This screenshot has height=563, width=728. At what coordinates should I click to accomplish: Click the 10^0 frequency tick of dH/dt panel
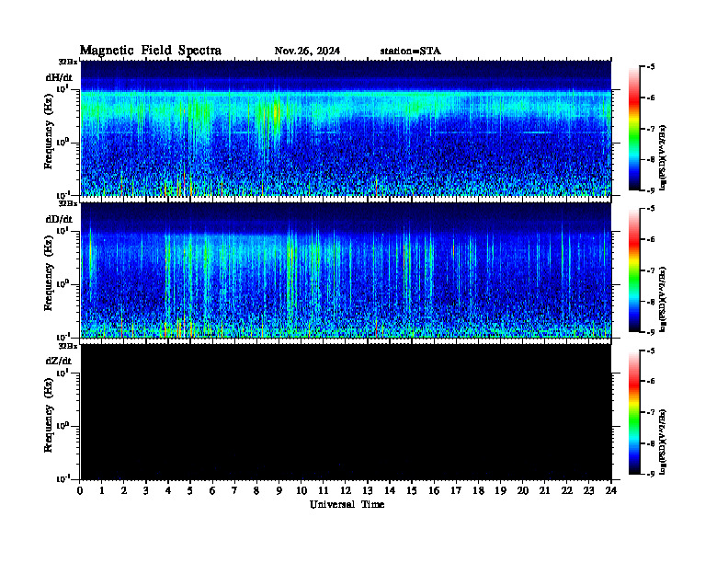(63, 142)
